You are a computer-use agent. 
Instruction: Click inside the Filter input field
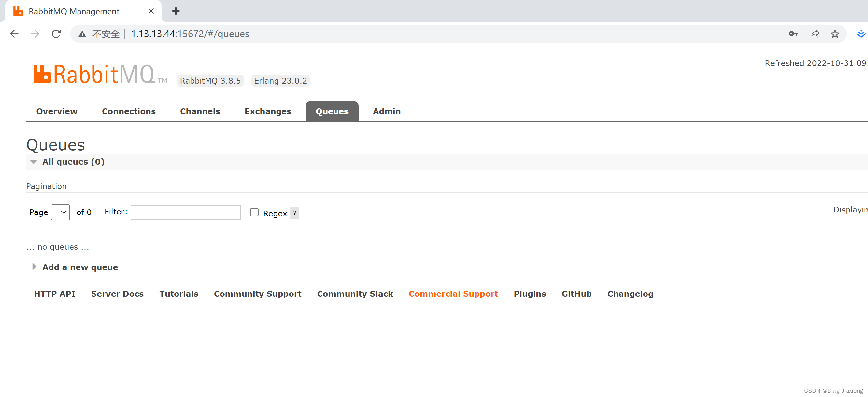tap(185, 212)
